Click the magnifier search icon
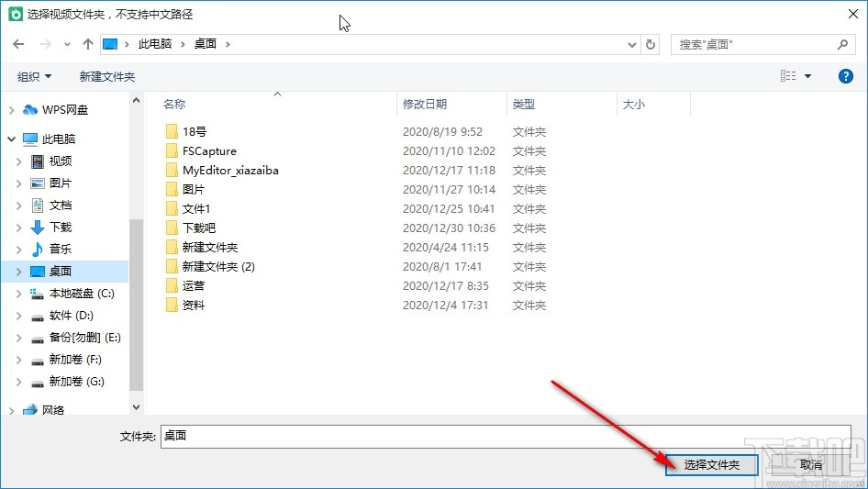 click(842, 44)
